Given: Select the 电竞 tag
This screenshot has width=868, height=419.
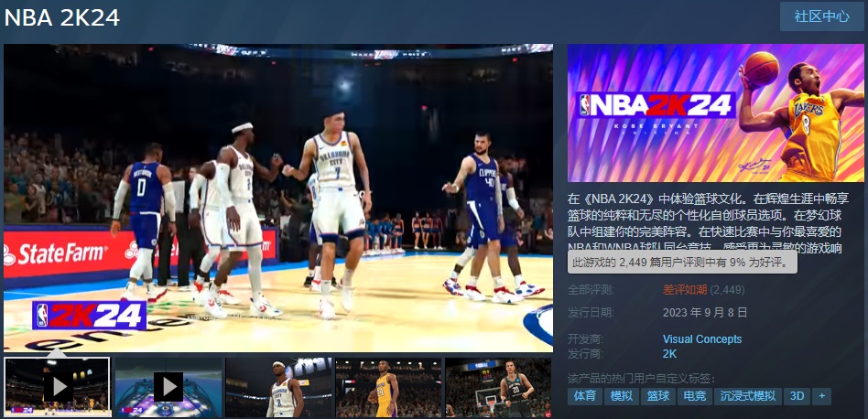Looking at the screenshot, I should point(694,396).
